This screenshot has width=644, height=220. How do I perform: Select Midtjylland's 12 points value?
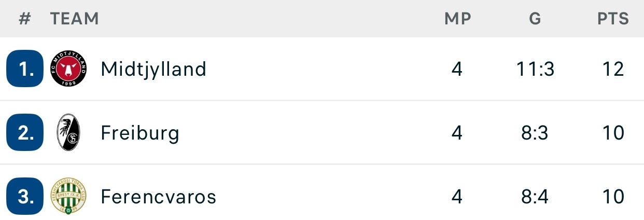point(613,68)
